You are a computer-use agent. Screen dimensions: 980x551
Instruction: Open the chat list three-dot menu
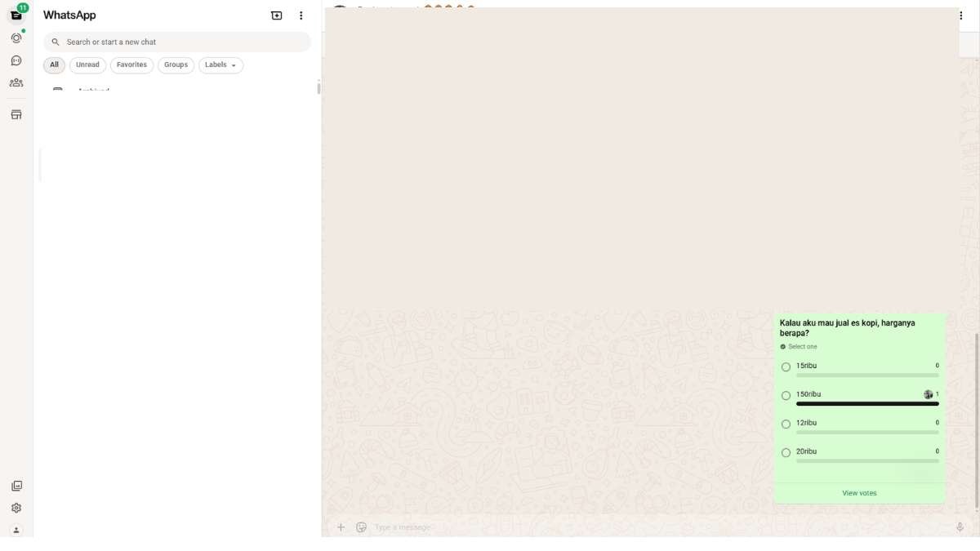pos(301,16)
